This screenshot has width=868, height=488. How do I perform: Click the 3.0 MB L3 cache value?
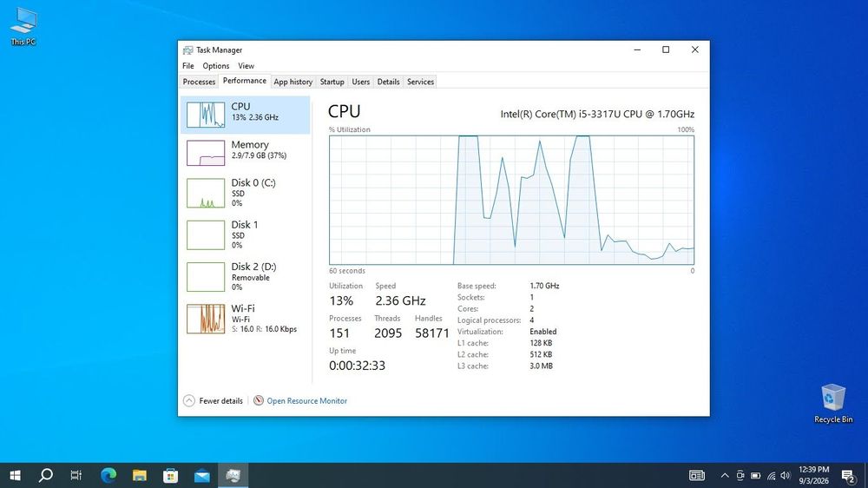click(541, 366)
